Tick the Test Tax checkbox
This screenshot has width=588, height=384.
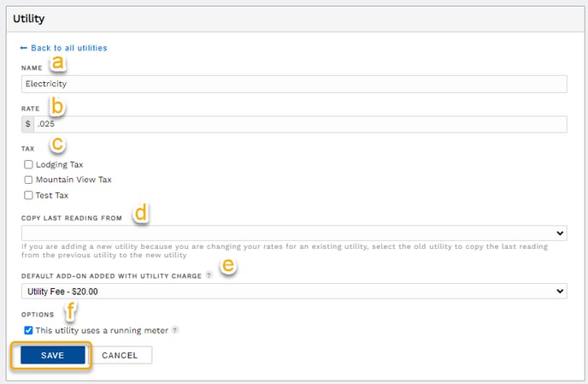pos(28,195)
